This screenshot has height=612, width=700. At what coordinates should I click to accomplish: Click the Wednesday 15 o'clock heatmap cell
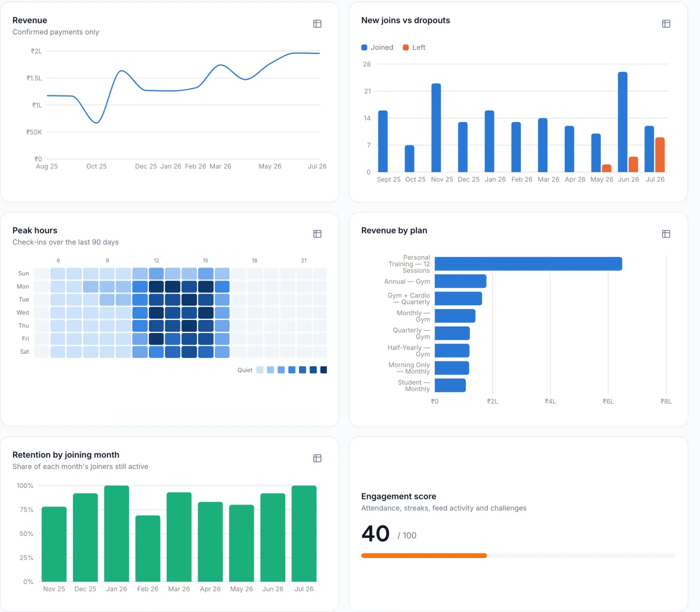(205, 312)
